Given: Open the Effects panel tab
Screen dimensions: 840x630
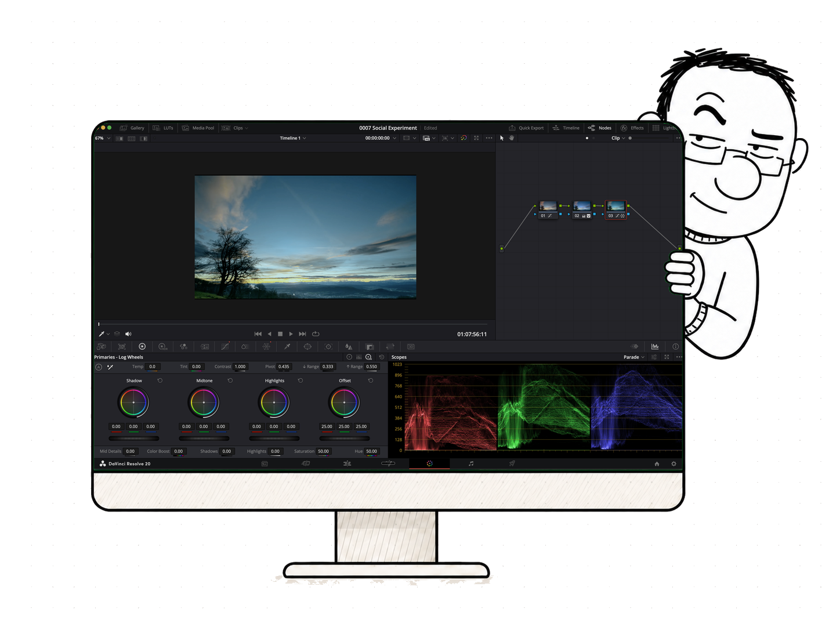Looking at the screenshot, I should (x=632, y=128).
